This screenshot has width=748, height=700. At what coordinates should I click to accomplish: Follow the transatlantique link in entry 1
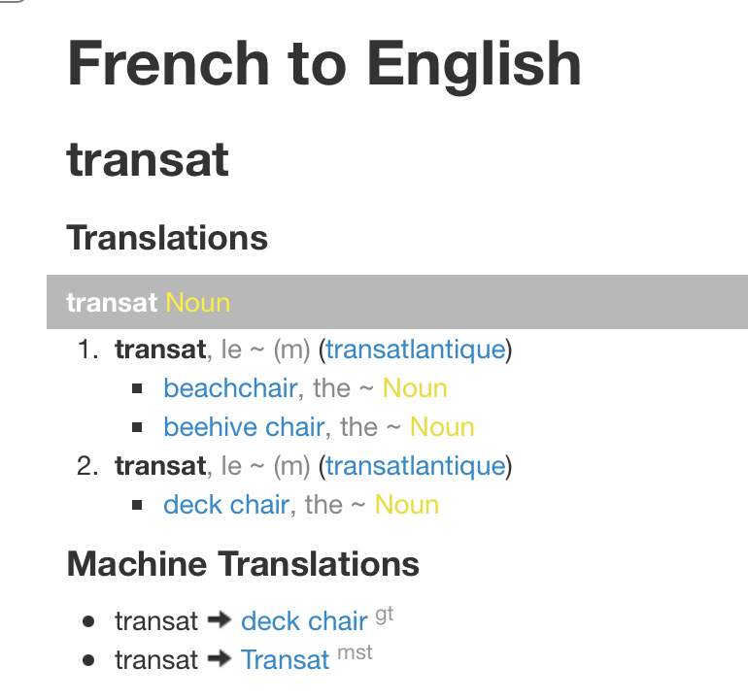416,350
